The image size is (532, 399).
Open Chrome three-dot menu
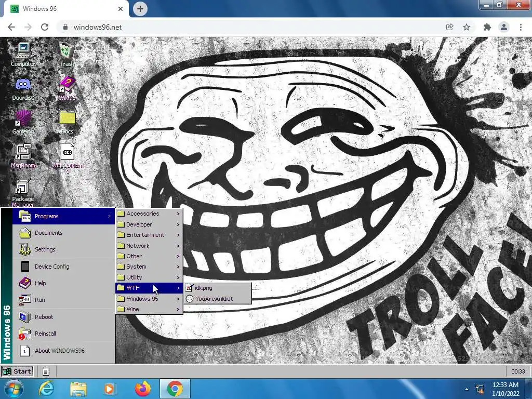[521, 27]
